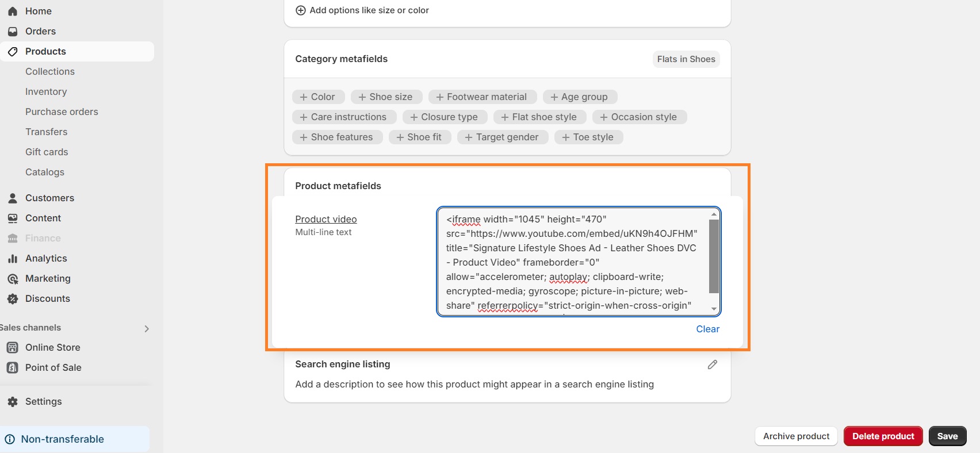This screenshot has width=980, height=453.
Task: Click the info icon beside Non-transferable
Action: click(x=10, y=439)
